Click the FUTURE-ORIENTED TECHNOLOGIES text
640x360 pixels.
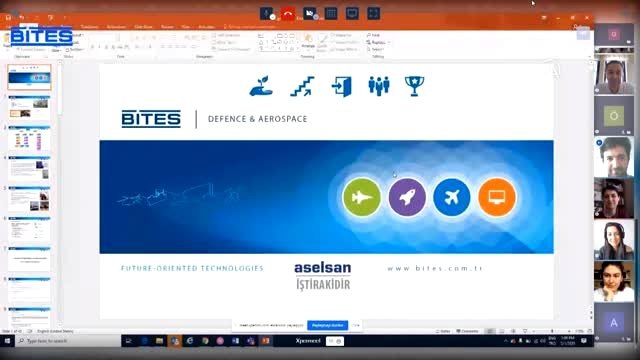[x=192, y=268]
